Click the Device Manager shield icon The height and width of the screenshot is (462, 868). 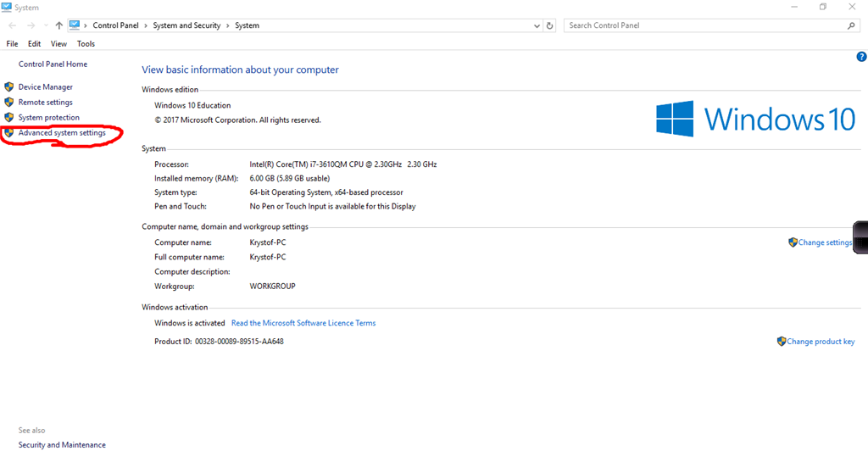(x=8, y=86)
